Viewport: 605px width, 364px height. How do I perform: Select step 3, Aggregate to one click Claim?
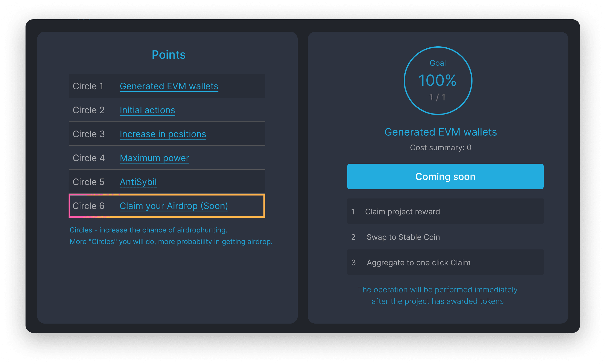(x=418, y=263)
